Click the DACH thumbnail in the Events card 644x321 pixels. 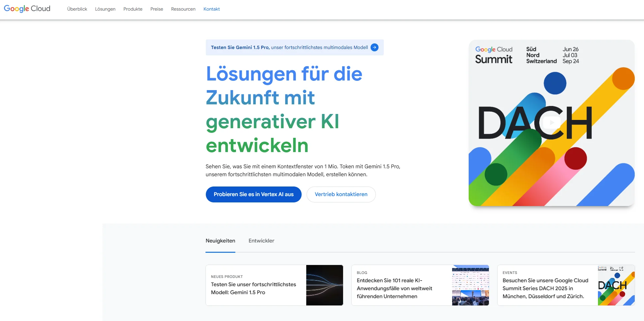(x=616, y=285)
